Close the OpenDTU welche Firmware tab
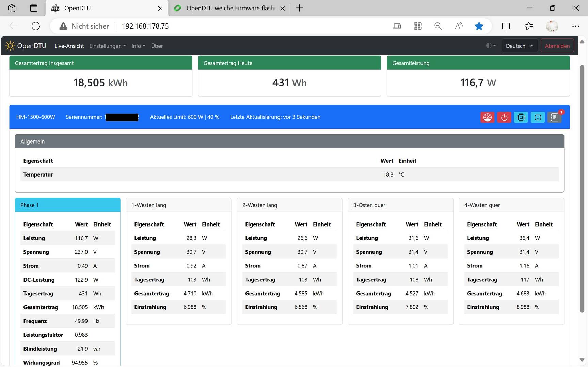Screen dimensions: 588x367 (x=282, y=9)
